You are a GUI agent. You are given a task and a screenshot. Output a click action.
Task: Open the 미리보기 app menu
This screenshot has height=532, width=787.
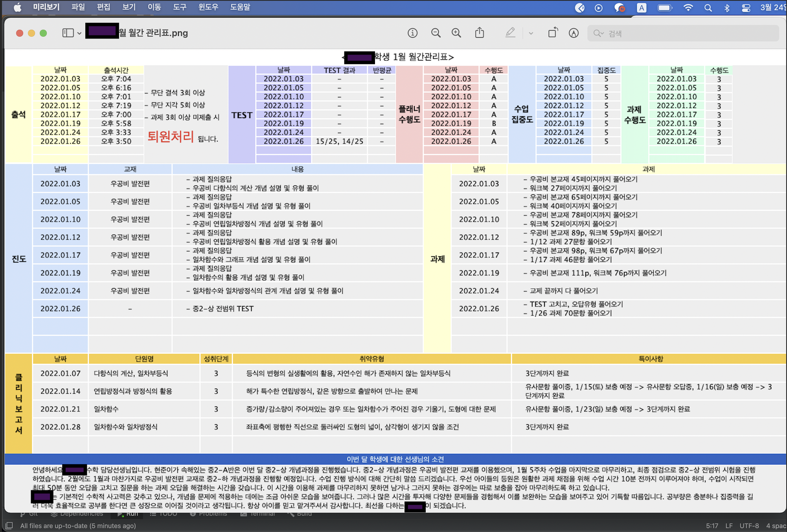pyautogui.click(x=46, y=7)
